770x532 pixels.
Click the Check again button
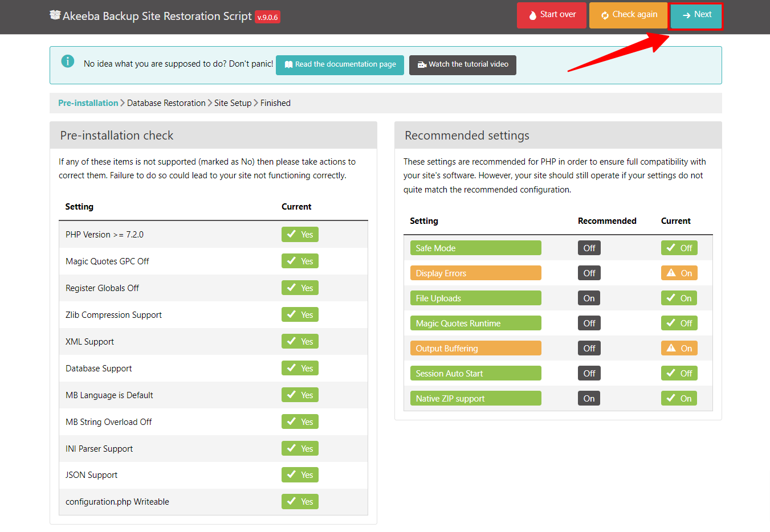(x=628, y=15)
